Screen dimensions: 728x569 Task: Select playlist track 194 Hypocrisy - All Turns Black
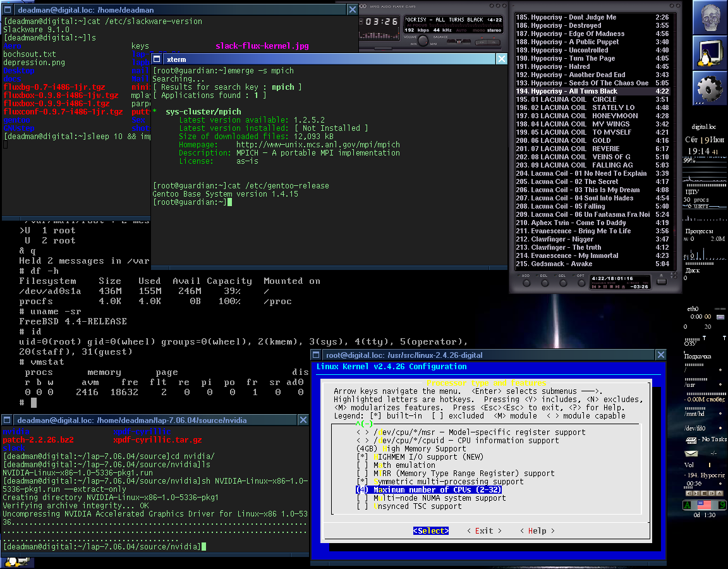tap(592, 91)
